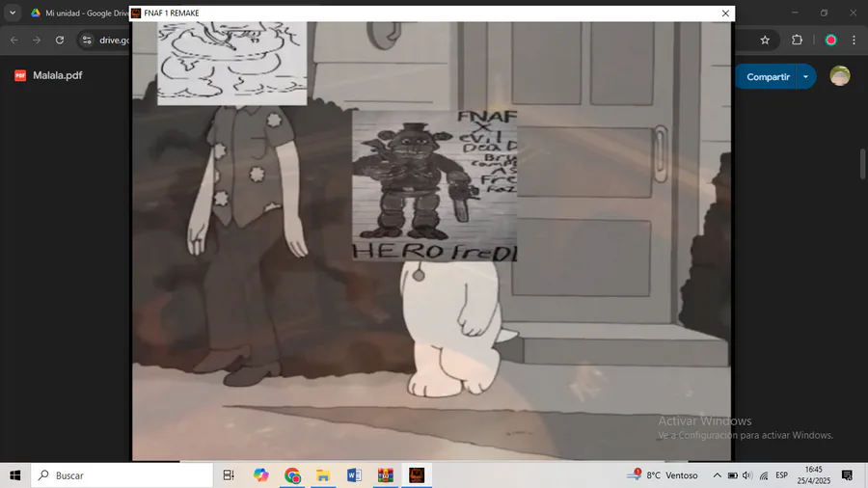The image size is (868, 488).
Task: Check battery status icon in tray
Action: (732, 475)
